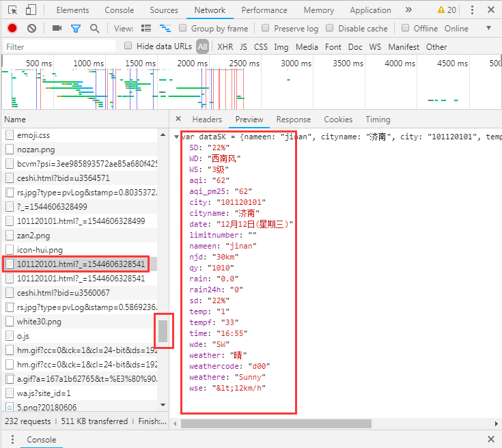This screenshot has height=448, width=502.
Task: Filter requests by Img
Action: [281, 47]
